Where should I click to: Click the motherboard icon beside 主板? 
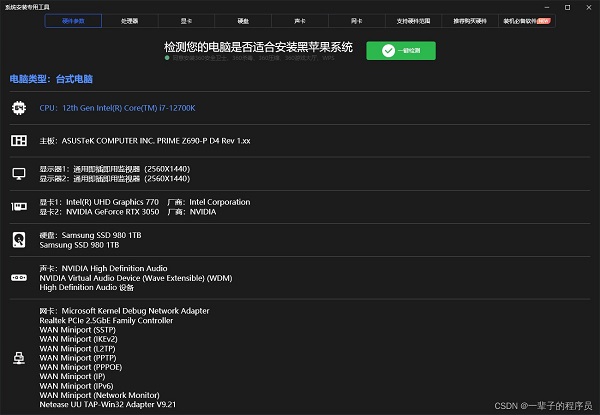pyautogui.click(x=18, y=141)
